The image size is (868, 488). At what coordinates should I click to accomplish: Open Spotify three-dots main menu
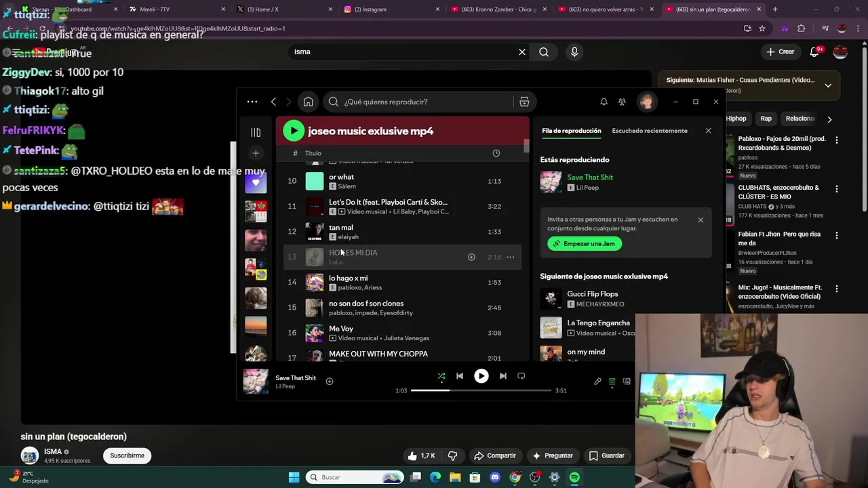[252, 102]
